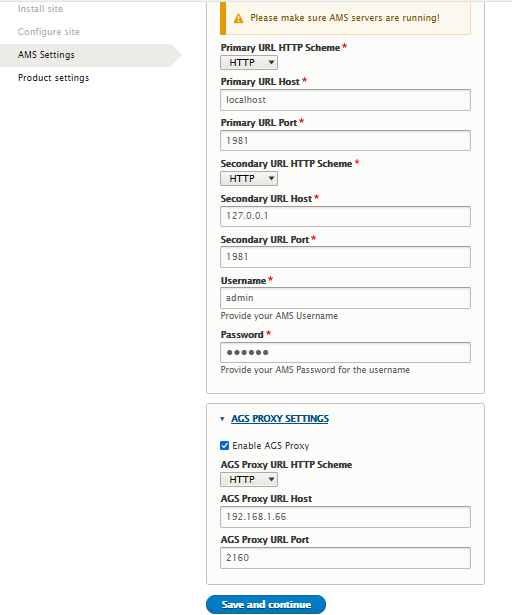Focus the AGS Proxy URL Port field
The width and height of the screenshot is (512, 615).
click(x=345, y=558)
